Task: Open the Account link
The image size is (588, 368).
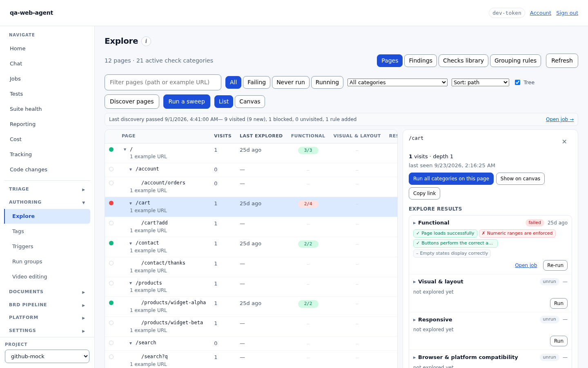Action: [x=540, y=13]
